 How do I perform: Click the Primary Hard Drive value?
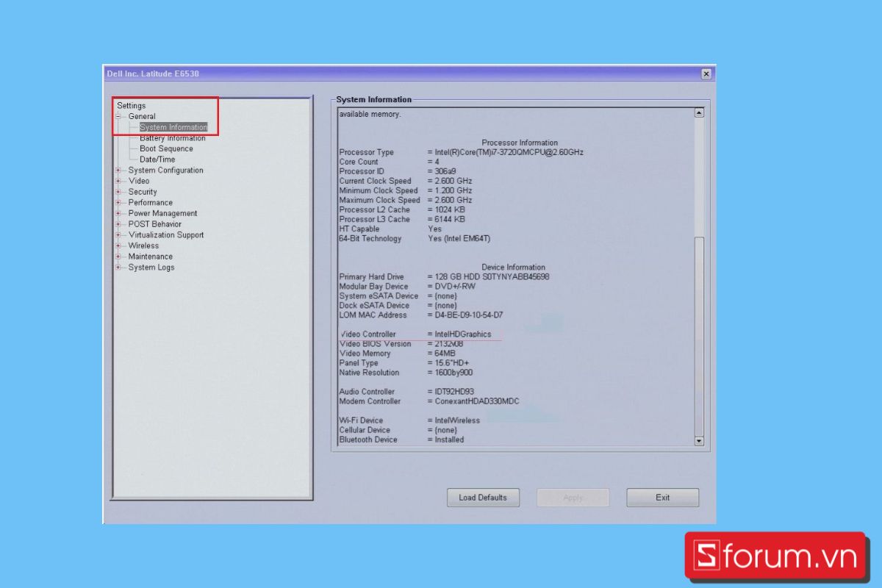(x=492, y=277)
